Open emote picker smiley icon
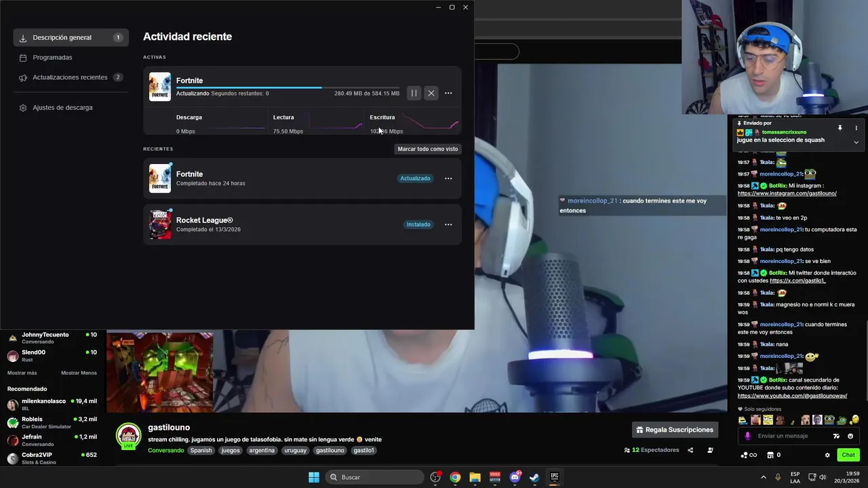The height and width of the screenshot is (488, 868). point(850,436)
